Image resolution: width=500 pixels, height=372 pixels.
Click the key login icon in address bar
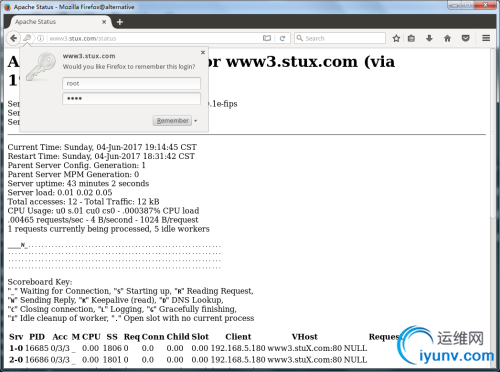pyautogui.click(x=27, y=38)
